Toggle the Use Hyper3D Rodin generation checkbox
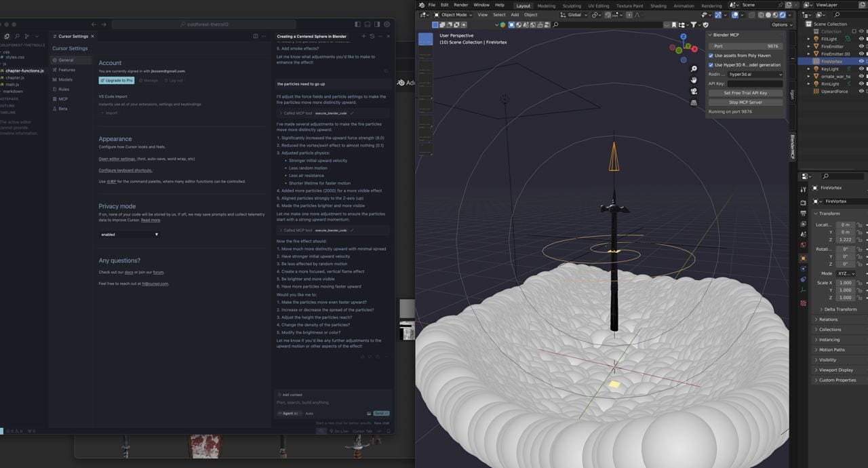This screenshot has height=468, width=868. 711,65
